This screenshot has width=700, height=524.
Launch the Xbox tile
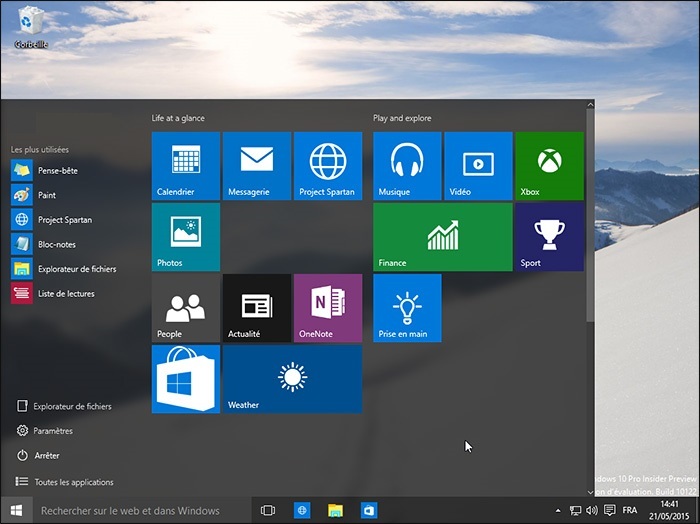click(550, 166)
